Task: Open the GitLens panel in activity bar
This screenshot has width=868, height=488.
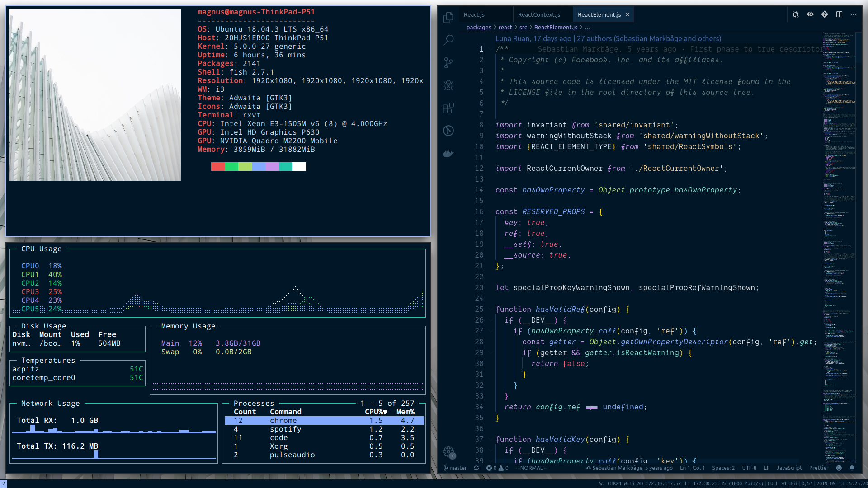Action: pyautogui.click(x=448, y=131)
